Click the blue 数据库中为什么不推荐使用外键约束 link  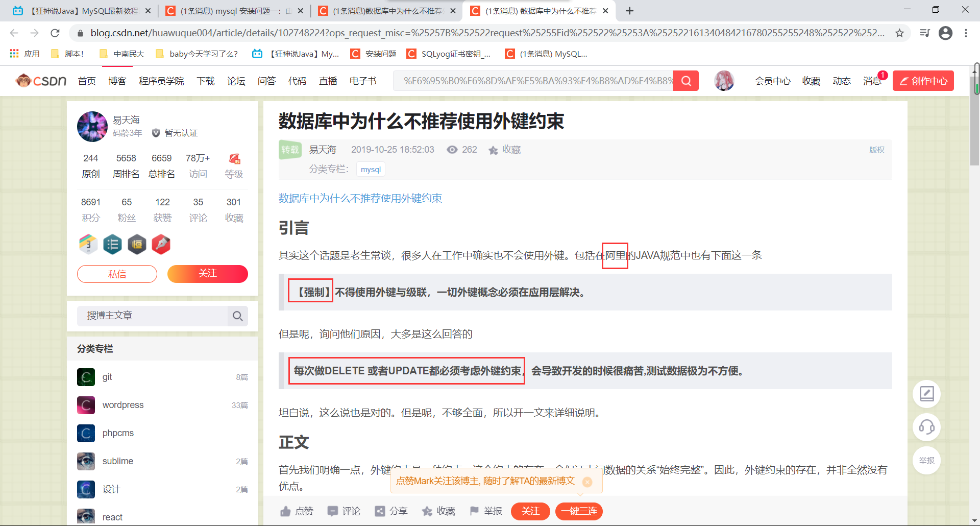pos(360,198)
